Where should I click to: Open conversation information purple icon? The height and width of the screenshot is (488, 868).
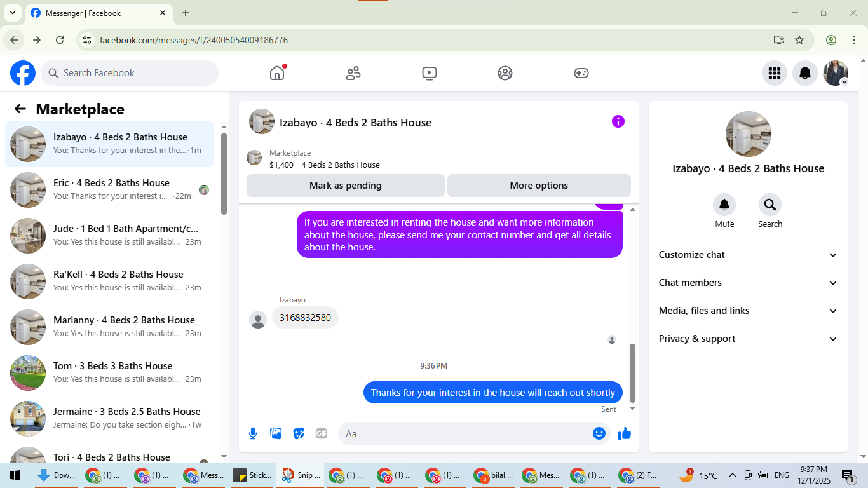[618, 121]
